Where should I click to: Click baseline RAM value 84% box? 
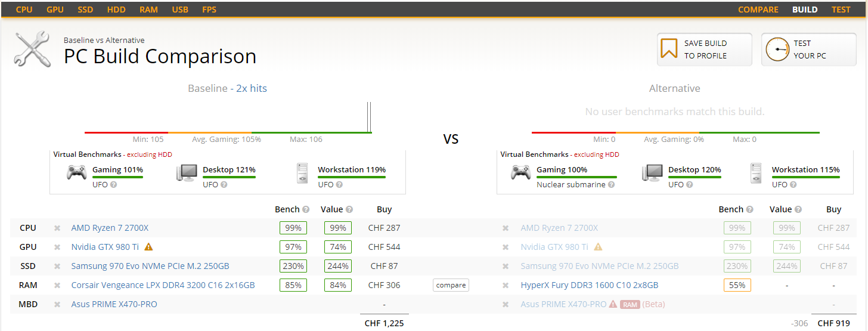point(338,285)
